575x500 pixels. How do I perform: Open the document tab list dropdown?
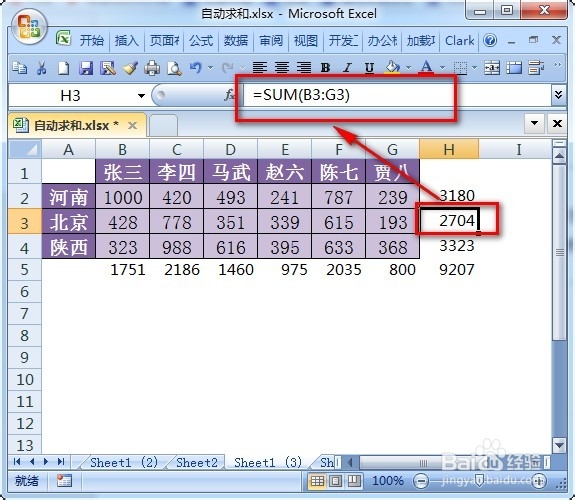pos(534,123)
